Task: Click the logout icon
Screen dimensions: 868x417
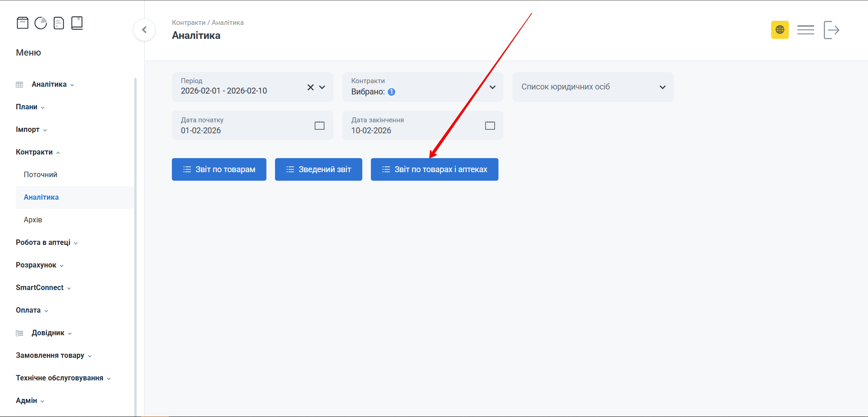Action: 831,30
